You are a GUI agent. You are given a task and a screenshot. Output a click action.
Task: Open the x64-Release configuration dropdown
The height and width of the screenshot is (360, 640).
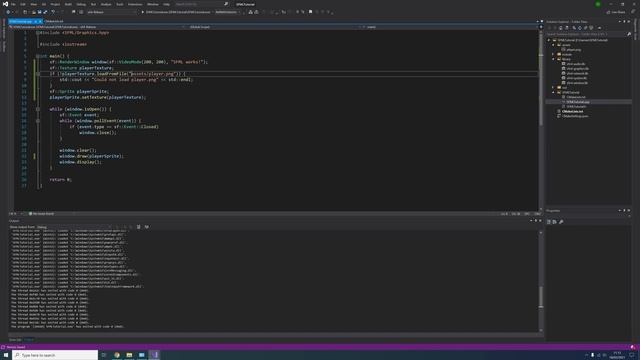[111, 12]
